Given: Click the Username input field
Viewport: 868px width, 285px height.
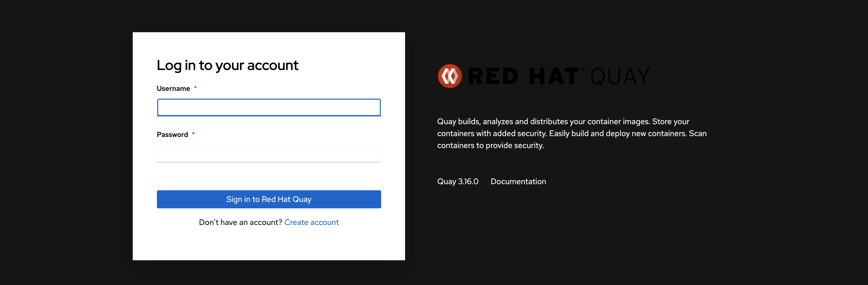Looking at the screenshot, I should [x=269, y=107].
